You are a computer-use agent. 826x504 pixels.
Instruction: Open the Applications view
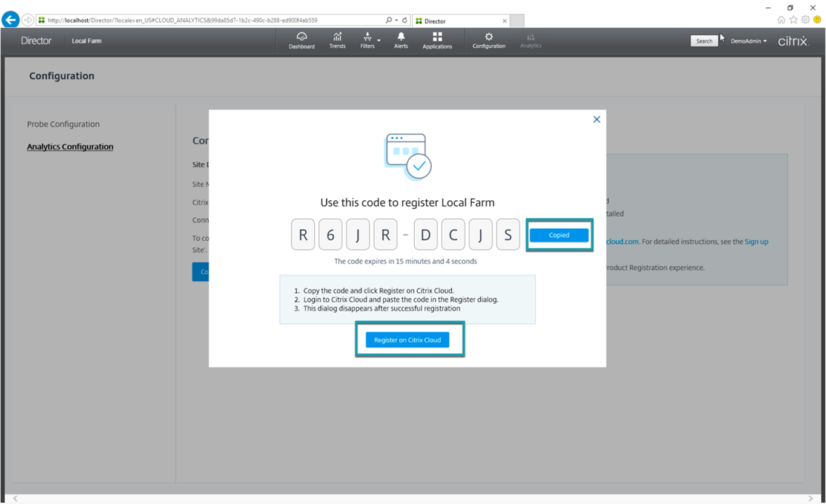click(437, 41)
